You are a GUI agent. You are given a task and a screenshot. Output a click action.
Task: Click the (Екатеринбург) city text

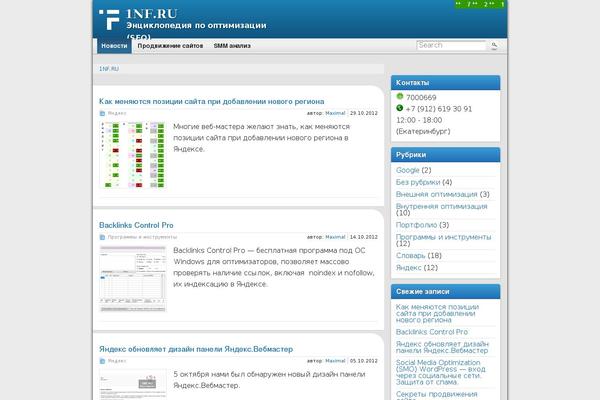pyautogui.click(x=423, y=131)
